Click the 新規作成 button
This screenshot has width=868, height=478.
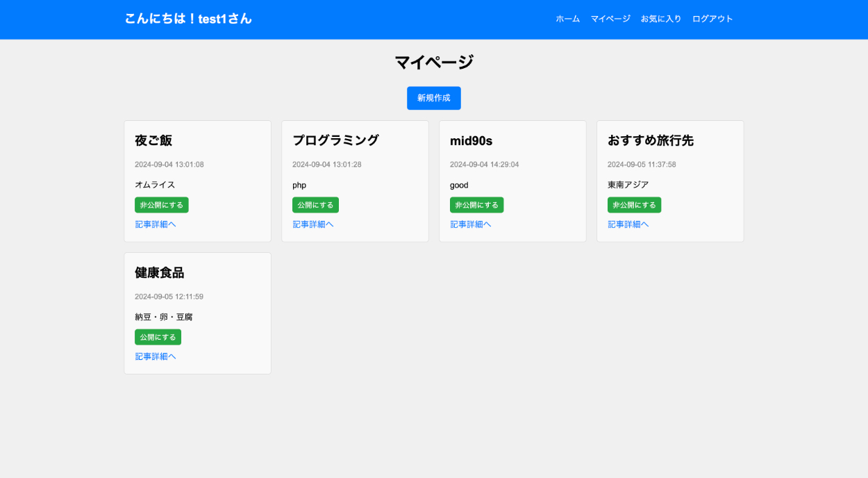click(x=433, y=98)
